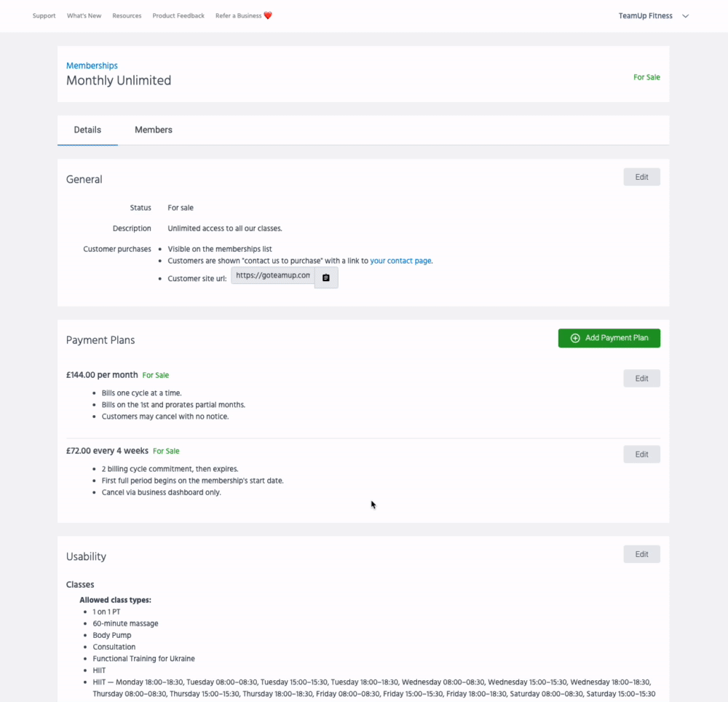Expand the TeamUp Fitness account chevron
Image resolution: width=728 pixels, height=702 pixels.
click(685, 16)
